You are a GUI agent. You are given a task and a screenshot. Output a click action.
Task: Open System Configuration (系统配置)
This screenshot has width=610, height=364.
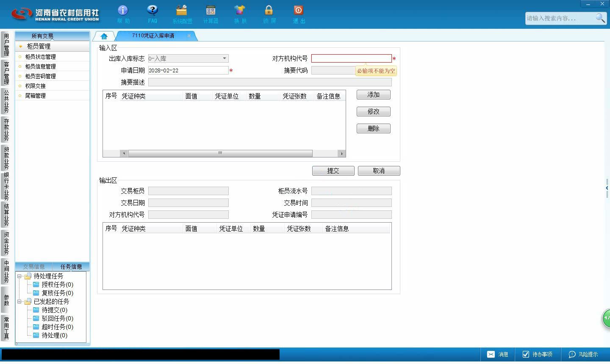(182, 14)
